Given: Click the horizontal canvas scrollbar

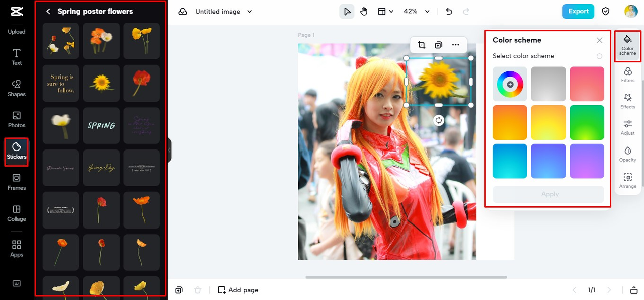Looking at the screenshot, I should pos(406,277).
